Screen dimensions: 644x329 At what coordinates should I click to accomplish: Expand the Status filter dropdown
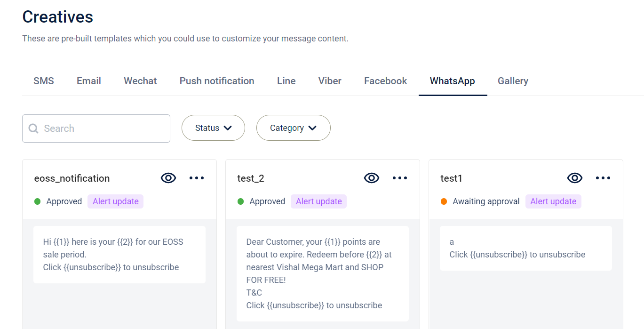[213, 128]
